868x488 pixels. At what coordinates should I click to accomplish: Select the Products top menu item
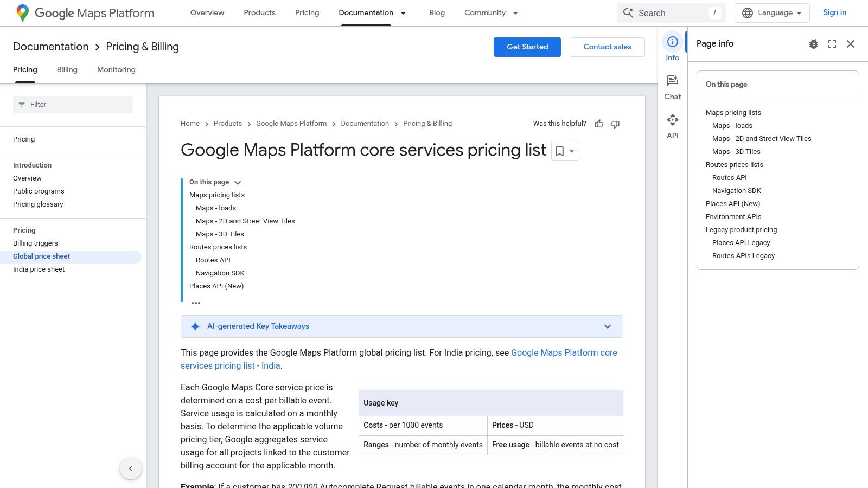pyautogui.click(x=259, y=13)
